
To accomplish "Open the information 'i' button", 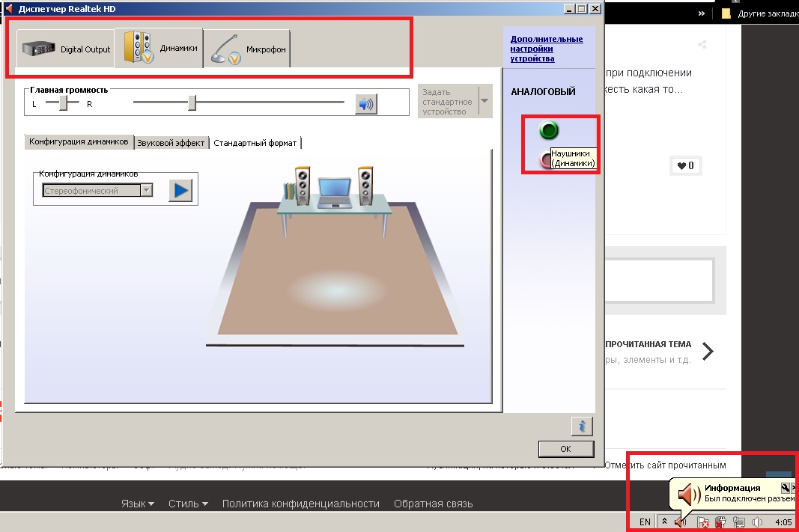I will point(582,426).
